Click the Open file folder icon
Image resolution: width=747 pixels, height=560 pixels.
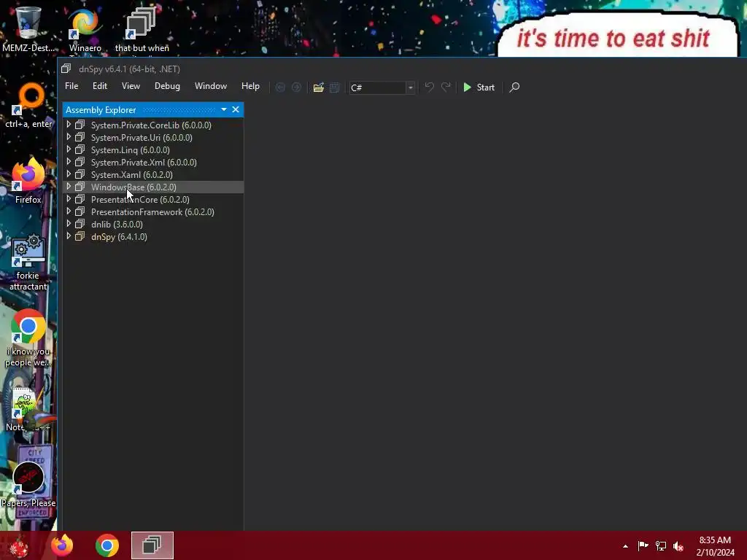[x=318, y=87]
